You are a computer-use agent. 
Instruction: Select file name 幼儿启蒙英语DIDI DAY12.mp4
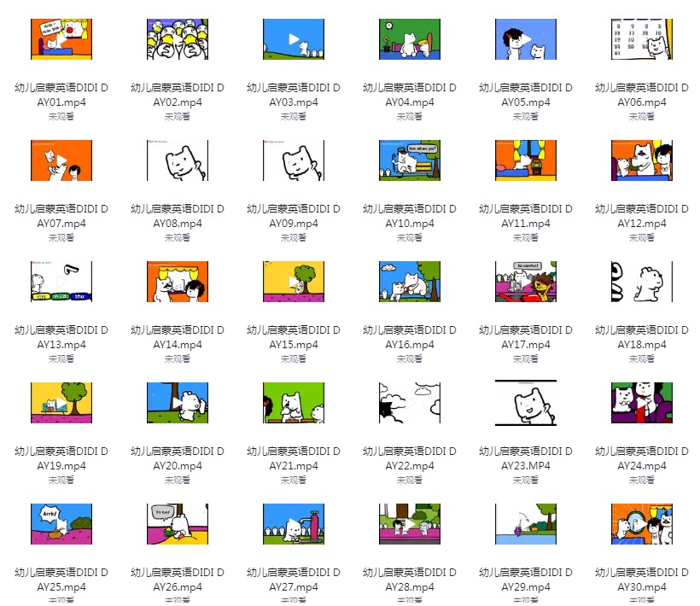pyautogui.click(x=642, y=216)
